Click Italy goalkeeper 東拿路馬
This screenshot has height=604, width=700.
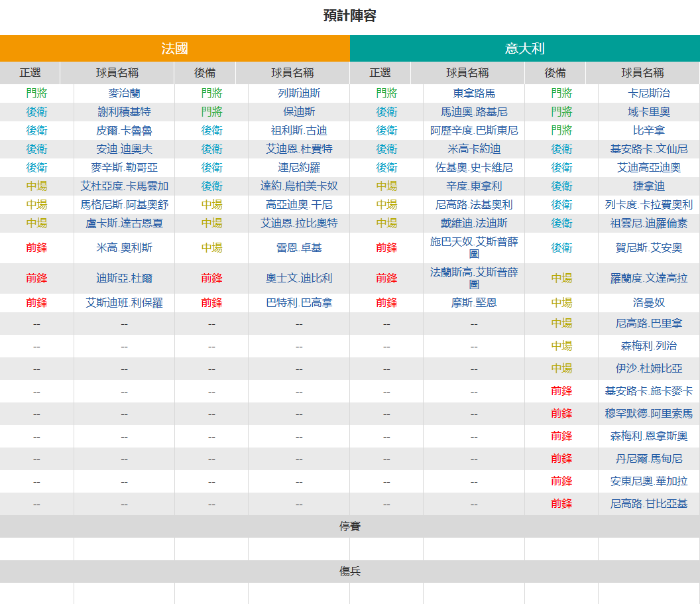tap(474, 93)
